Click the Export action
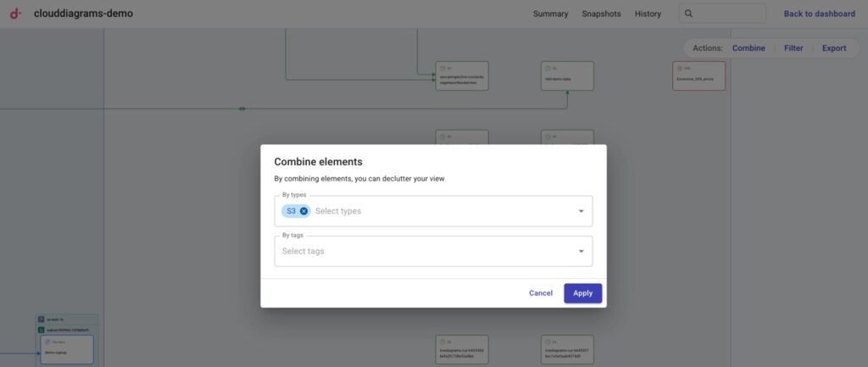 834,48
